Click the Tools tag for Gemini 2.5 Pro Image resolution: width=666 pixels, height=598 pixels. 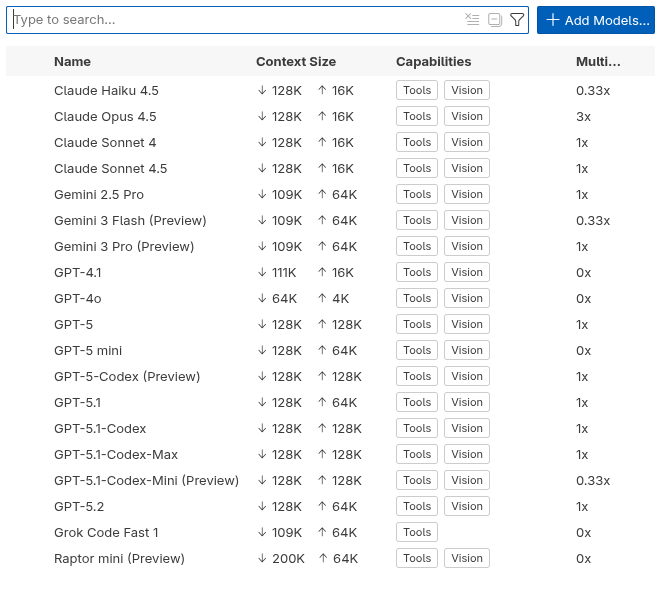click(417, 194)
